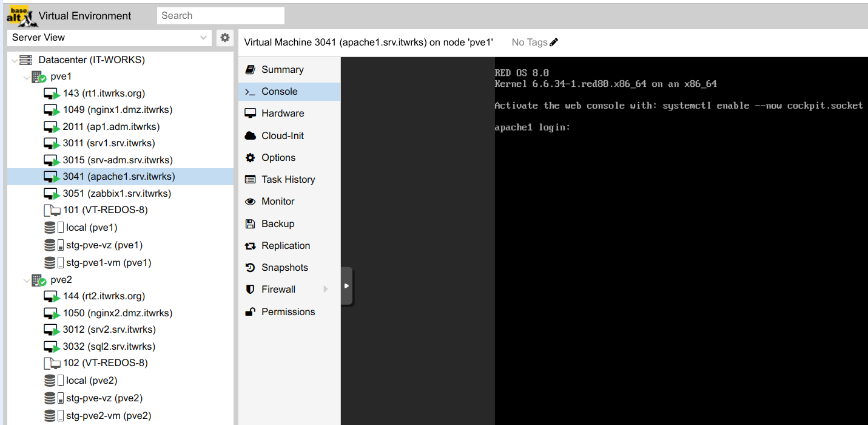Click into the Search field
Image resolution: width=868 pixels, height=425 pixels.
click(x=220, y=16)
